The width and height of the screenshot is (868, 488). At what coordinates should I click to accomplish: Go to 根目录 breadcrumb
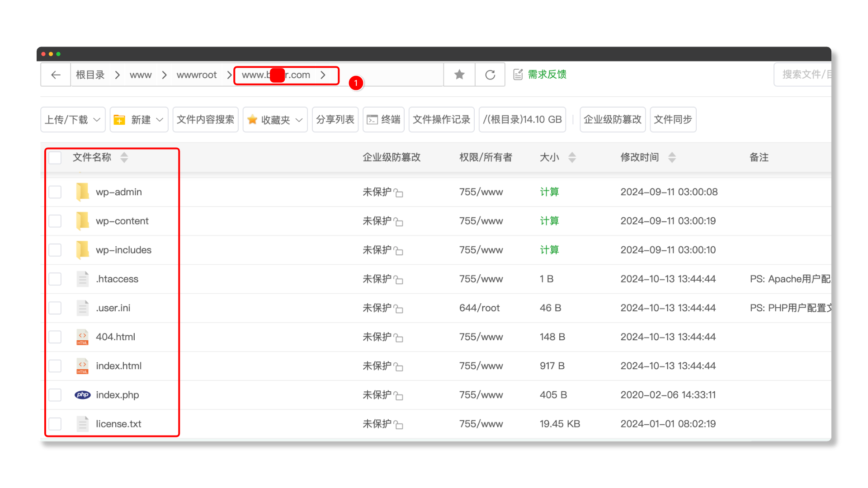(90, 75)
